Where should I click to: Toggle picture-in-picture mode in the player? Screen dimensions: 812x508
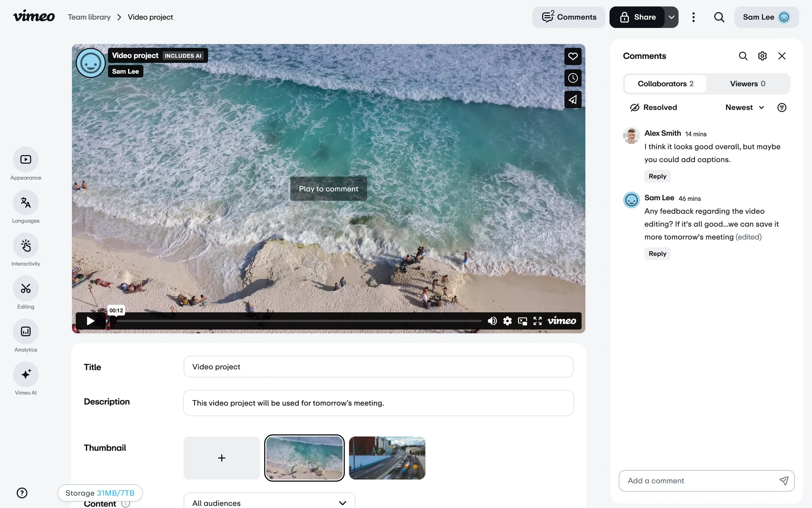click(522, 321)
